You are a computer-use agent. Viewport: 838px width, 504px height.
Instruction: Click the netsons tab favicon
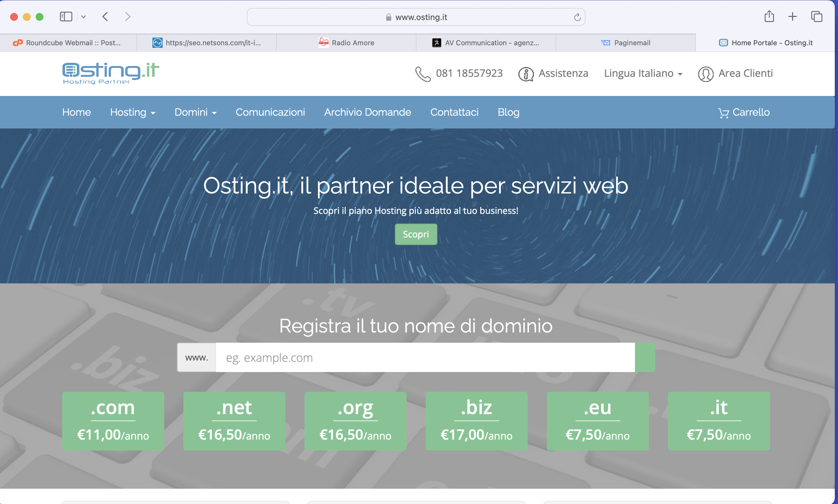tap(157, 43)
